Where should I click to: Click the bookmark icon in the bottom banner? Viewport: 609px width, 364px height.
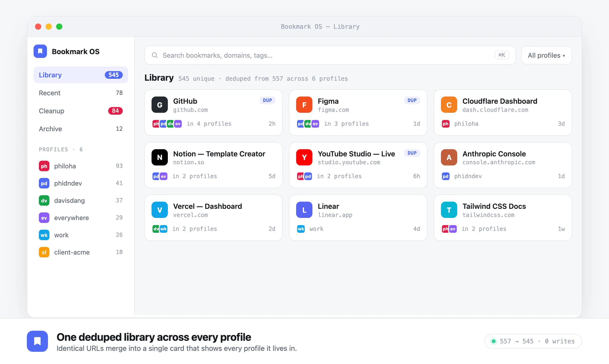click(37, 341)
